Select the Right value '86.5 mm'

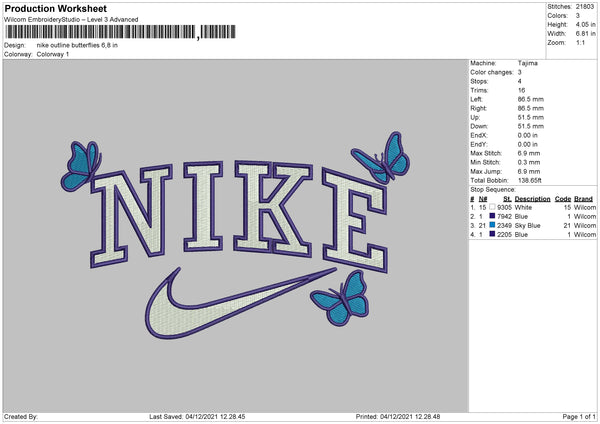pyautogui.click(x=531, y=108)
